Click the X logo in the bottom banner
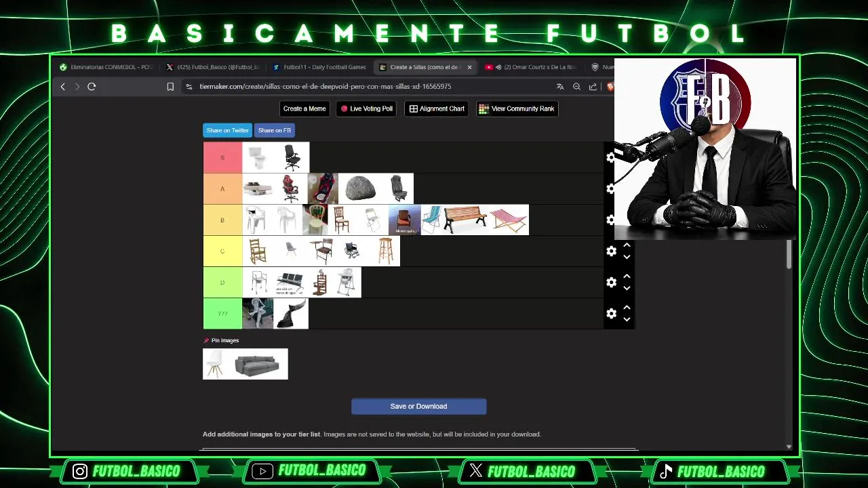Screen dimensions: 868x488 click(x=476, y=471)
